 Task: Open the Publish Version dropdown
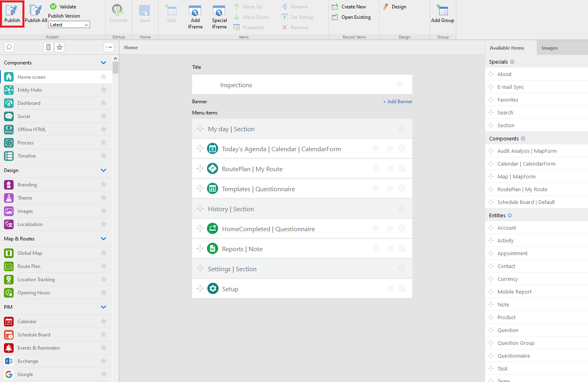click(69, 25)
